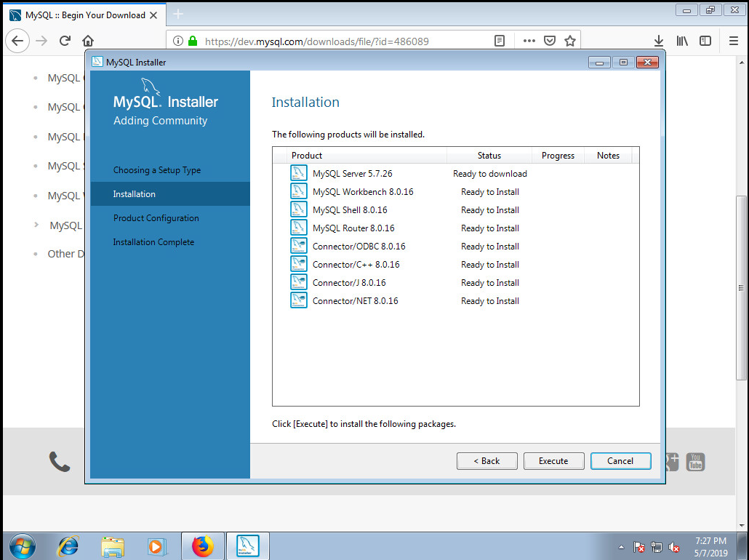The height and width of the screenshot is (560, 749).
Task: Click the Product column header
Action: (x=367, y=156)
